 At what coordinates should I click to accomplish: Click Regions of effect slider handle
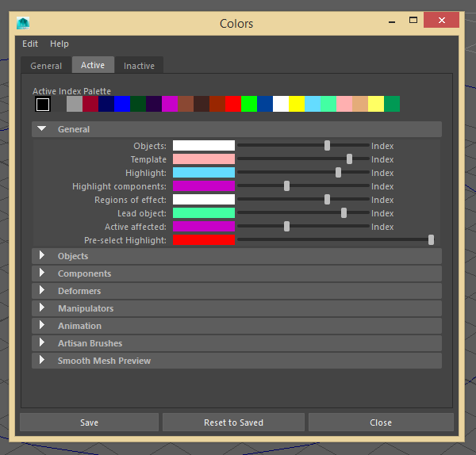click(x=327, y=200)
